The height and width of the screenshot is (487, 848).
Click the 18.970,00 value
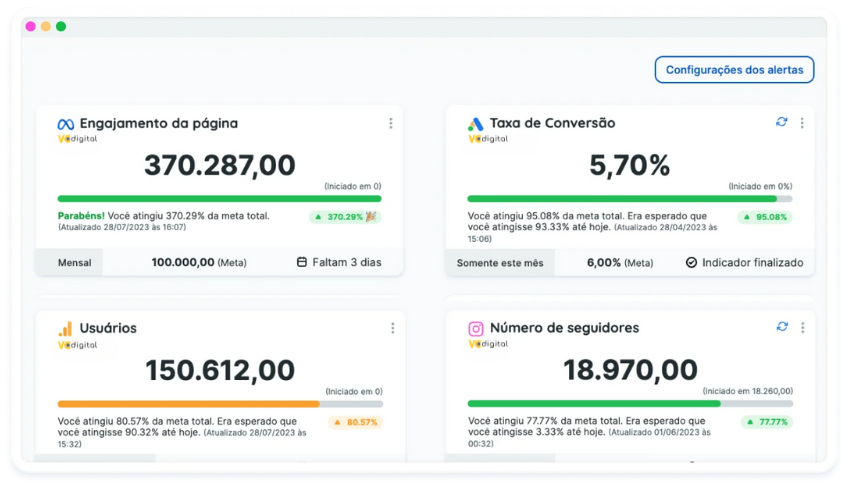point(630,370)
